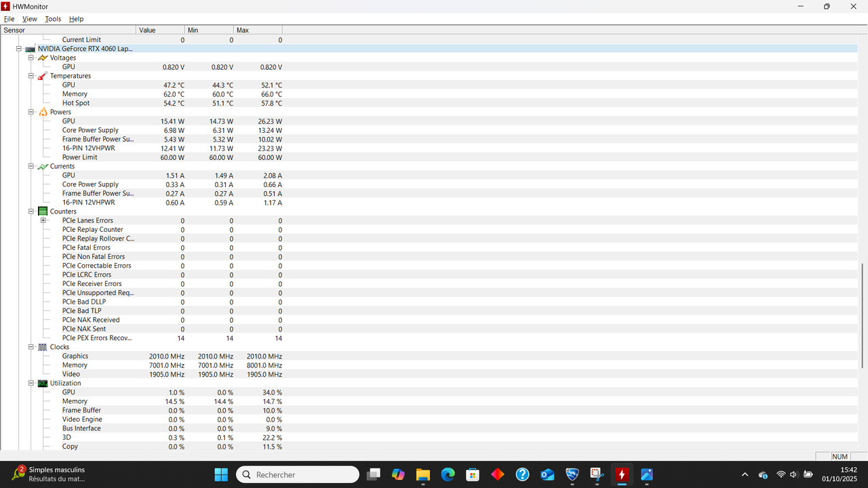Open File Explorer from the taskbar

coord(423,474)
